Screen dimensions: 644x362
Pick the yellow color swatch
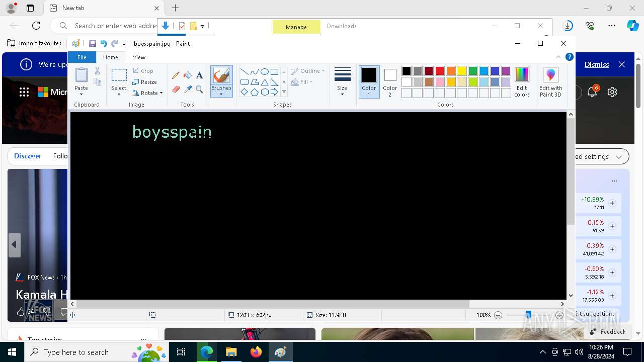point(462,71)
